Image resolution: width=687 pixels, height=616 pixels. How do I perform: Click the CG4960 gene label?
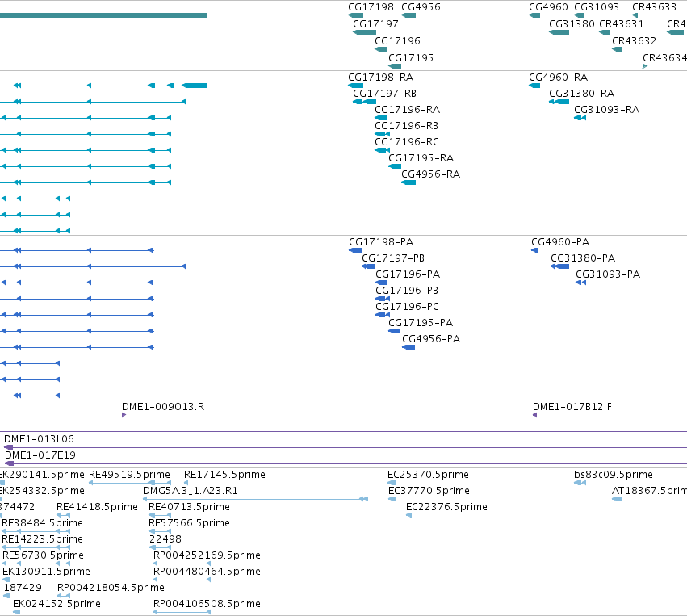click(548, 7)
